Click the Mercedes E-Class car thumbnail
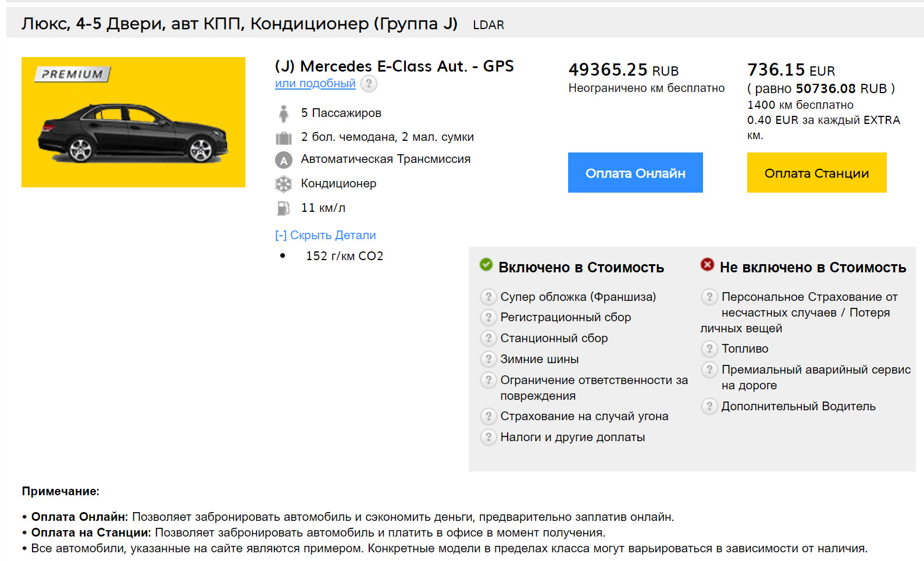 pos(133,122)
